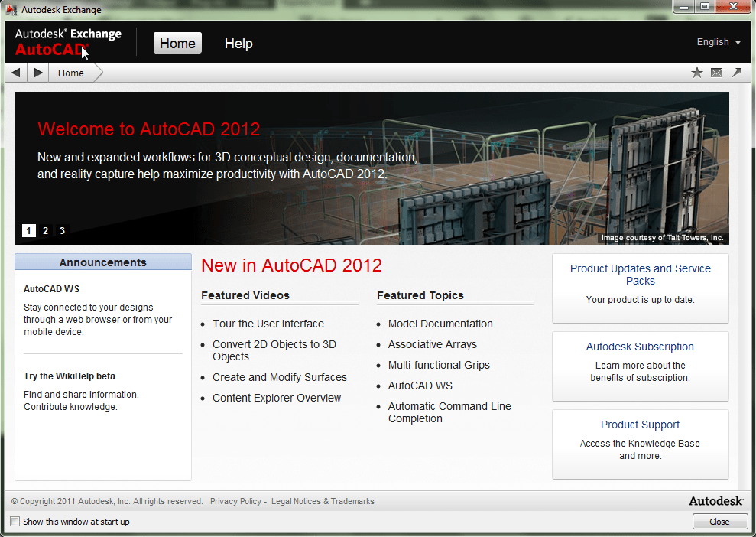Open the email/share envelope icon
Screen dimensions: 756x537
coord(716,72)
